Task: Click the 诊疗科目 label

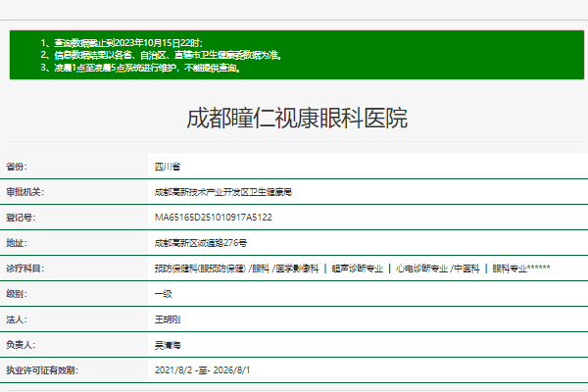Action: click(25, 269)
